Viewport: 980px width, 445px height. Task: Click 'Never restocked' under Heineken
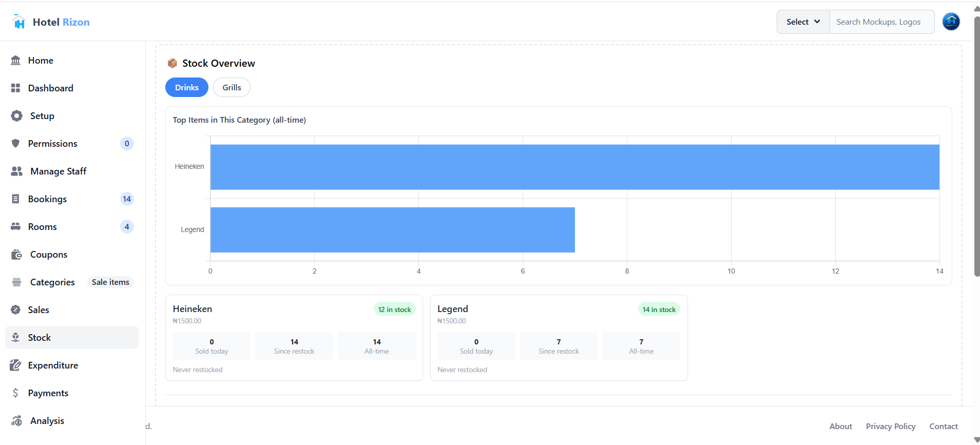[x=198, y=370]
